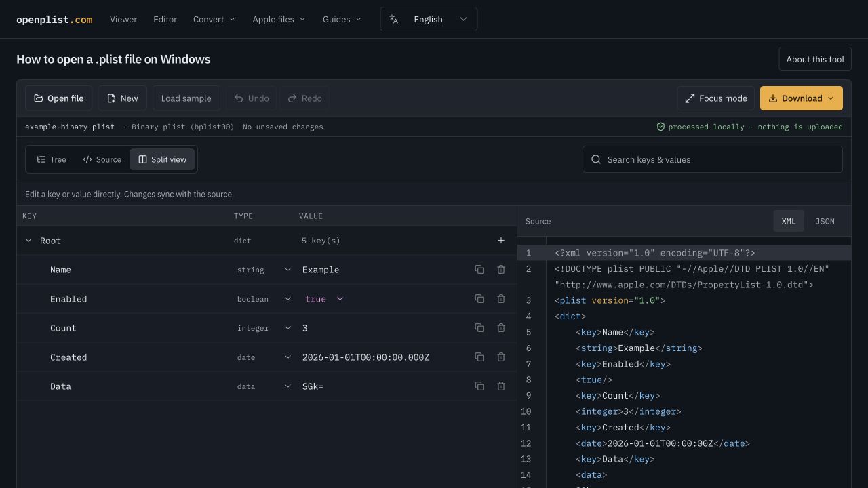Viewport: 868px width, 488px height.
Task: Create a New plist
Action: click(x=122, y=98)
